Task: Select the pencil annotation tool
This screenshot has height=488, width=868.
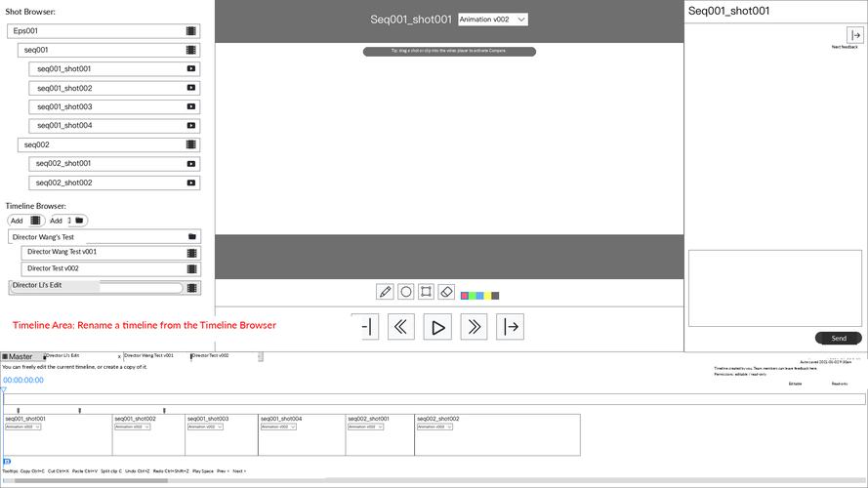Action: click(x=385, y=292)
